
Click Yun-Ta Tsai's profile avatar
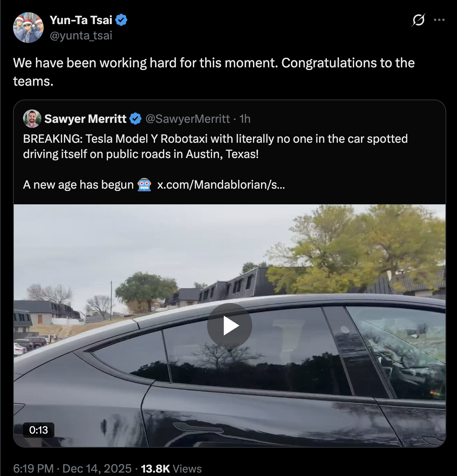click(x=28, y=28)
